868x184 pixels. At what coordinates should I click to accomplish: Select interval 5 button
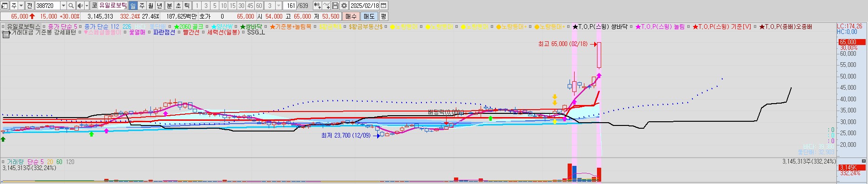click(215, 6)
